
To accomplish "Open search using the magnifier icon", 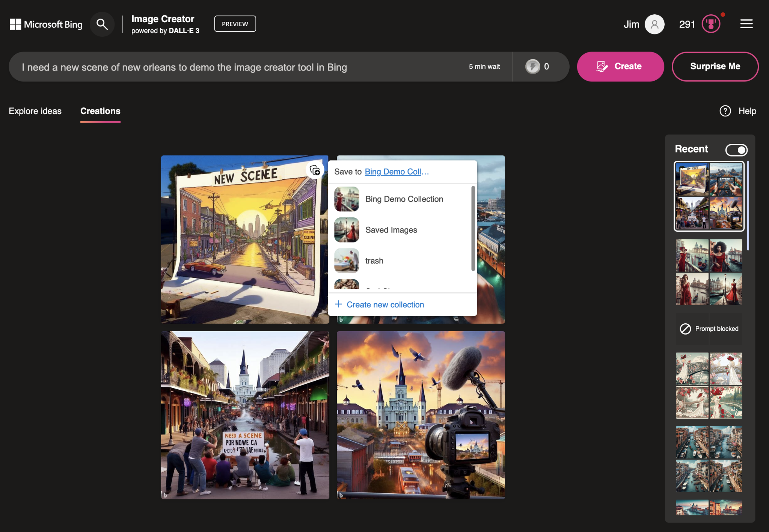I will [x=102, y=24].
